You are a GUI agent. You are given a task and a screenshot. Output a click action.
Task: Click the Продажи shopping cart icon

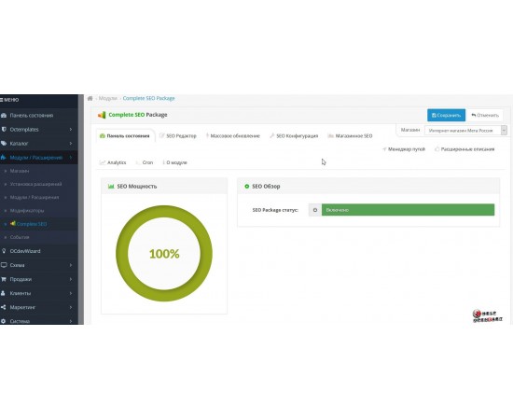(4, 279)
